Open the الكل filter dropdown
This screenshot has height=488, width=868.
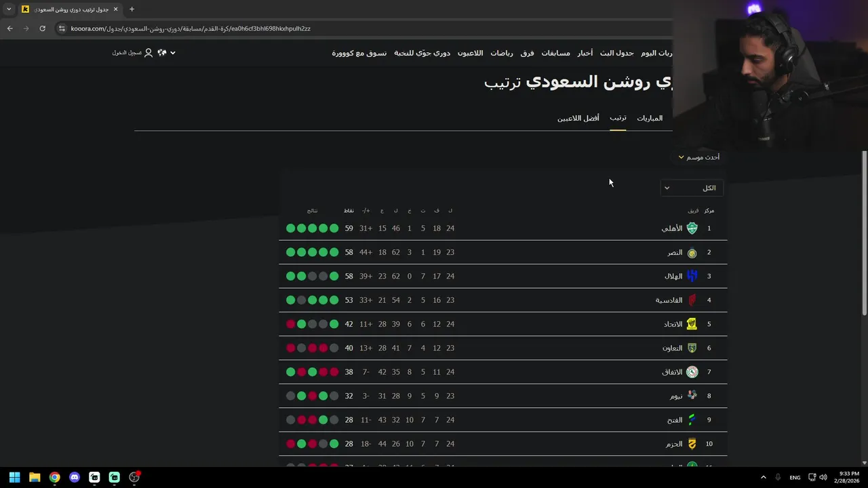tap(692, 188)
